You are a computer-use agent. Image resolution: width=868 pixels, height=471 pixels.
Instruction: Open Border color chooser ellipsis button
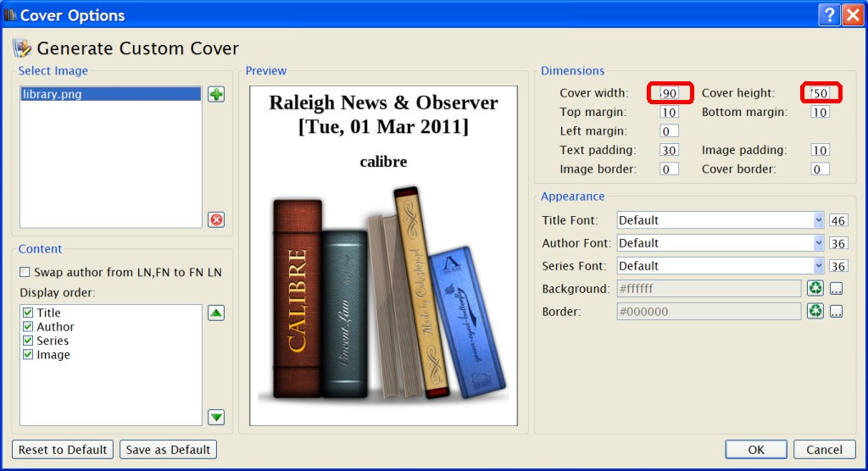point(836,312)
